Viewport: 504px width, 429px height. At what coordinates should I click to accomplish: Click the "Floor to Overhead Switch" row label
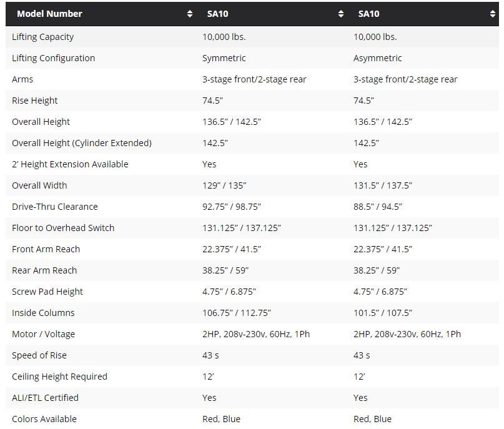click(x=63, y=228)
